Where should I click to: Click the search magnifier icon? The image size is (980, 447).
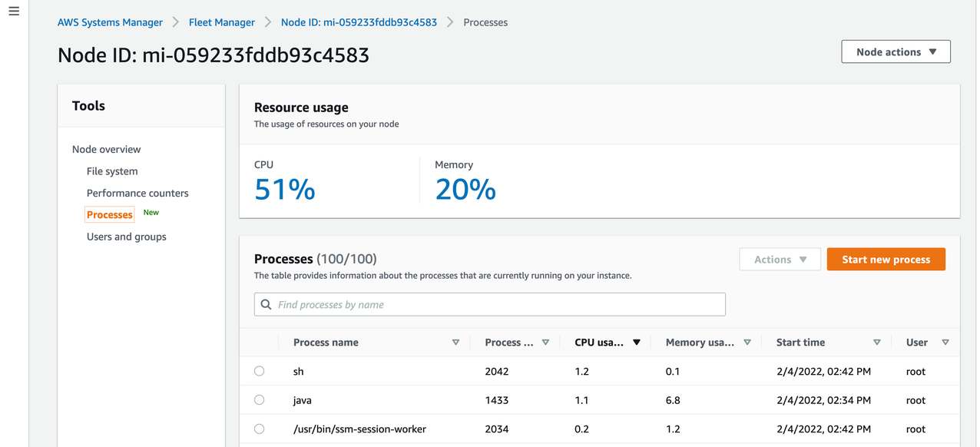(267, 305)
